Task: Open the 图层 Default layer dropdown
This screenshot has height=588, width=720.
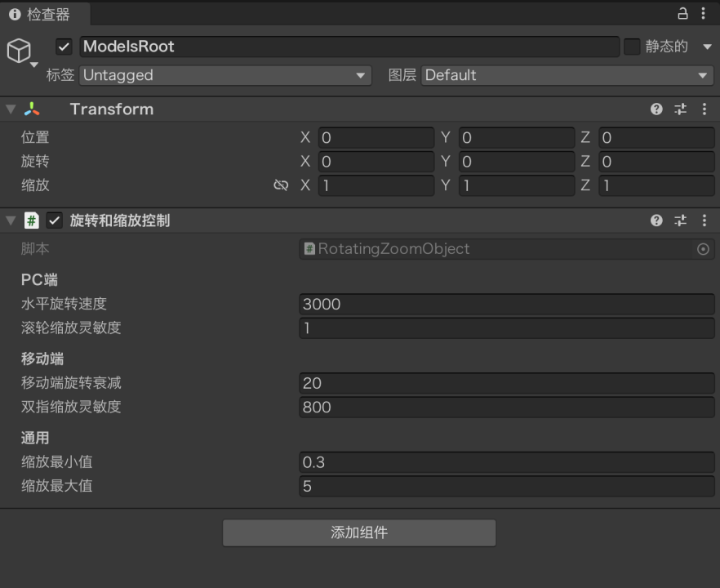Action: [x=567, y=75]
